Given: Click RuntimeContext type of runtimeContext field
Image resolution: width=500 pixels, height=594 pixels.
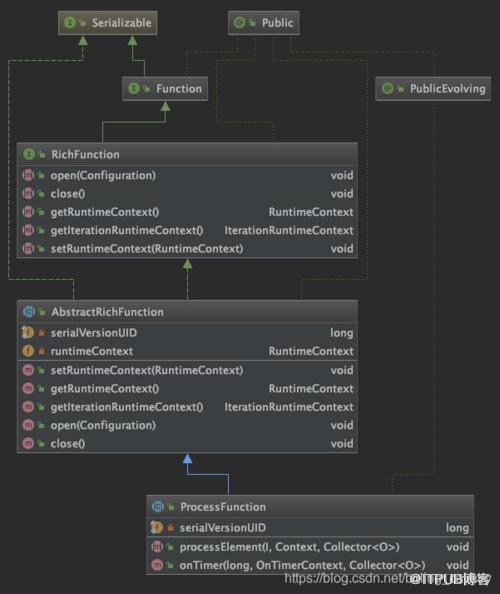Looking at the screenshot, I should coord(311,351).
